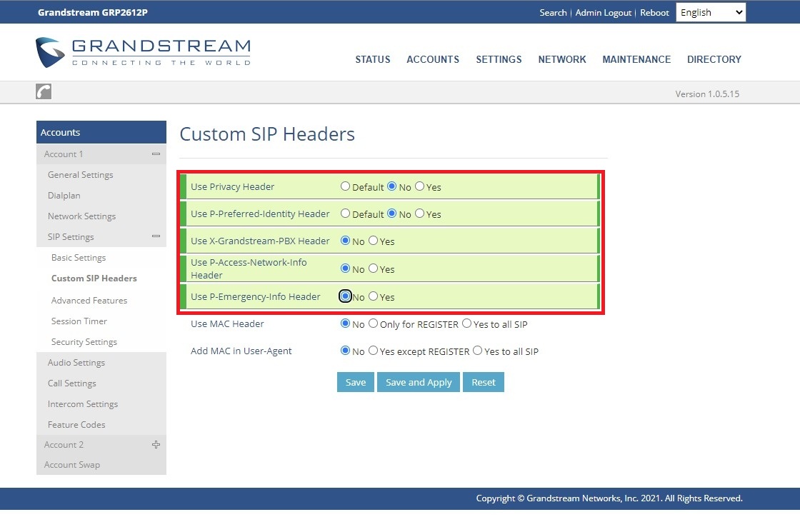Open the Account Swap sidebar item

pyautogui.click(x=72, y=465)
